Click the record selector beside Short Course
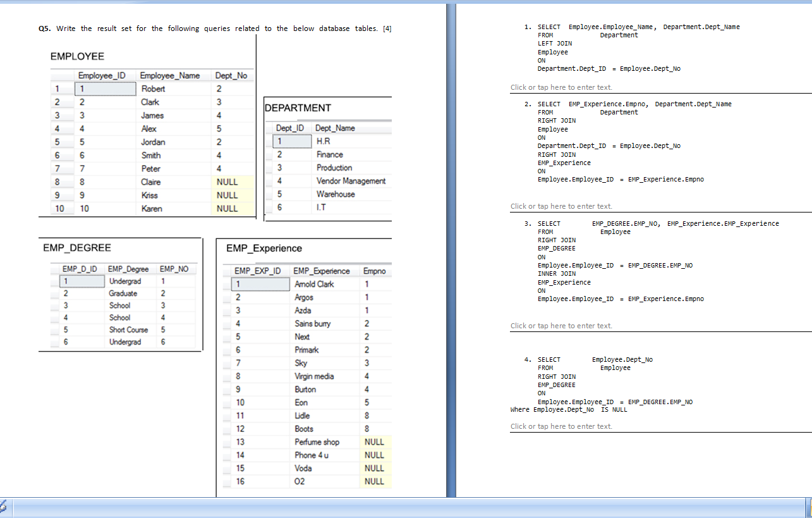Viewport: 812px width, 518px height. pyautogui.click(x=54, y=330)
